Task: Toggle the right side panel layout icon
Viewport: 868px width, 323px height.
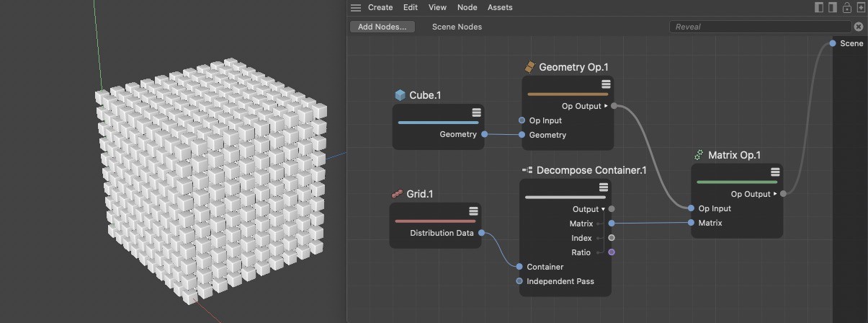Action: click(x=833, y=7)
